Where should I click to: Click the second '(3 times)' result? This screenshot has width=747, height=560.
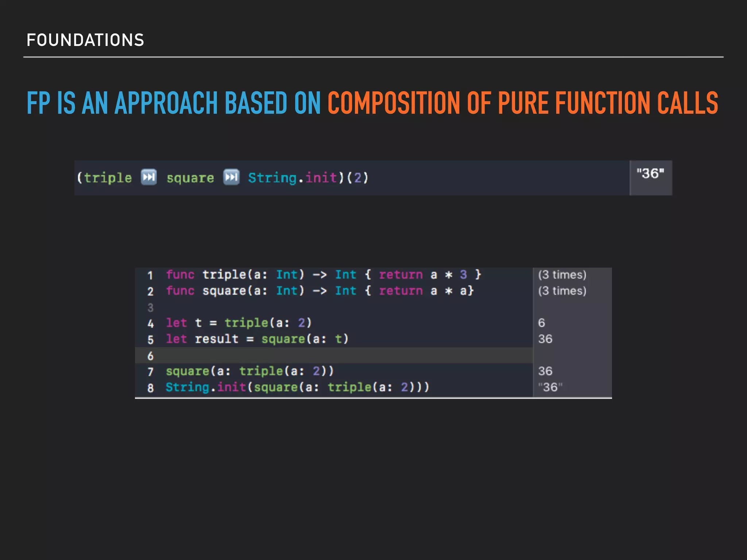(x=562, y=291)
